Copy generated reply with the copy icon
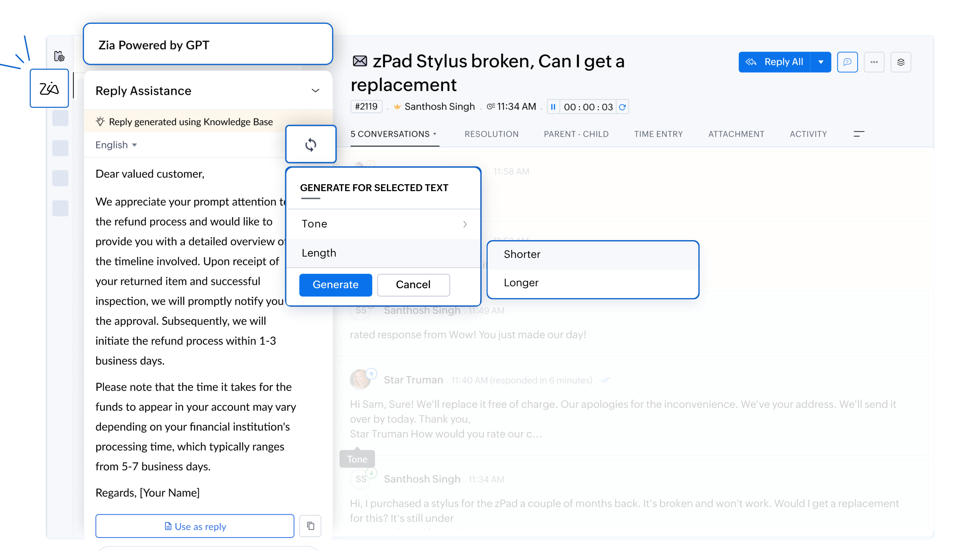 [x=310, y=526]
